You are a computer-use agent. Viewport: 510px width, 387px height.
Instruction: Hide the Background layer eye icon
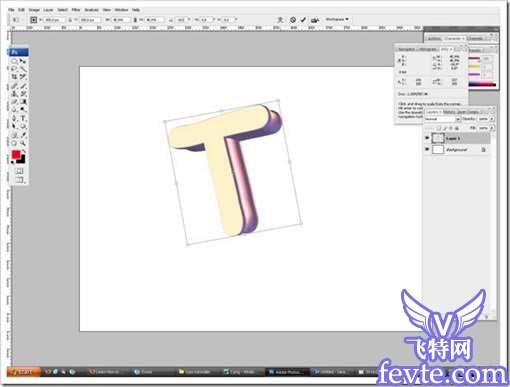coord(427,149)
